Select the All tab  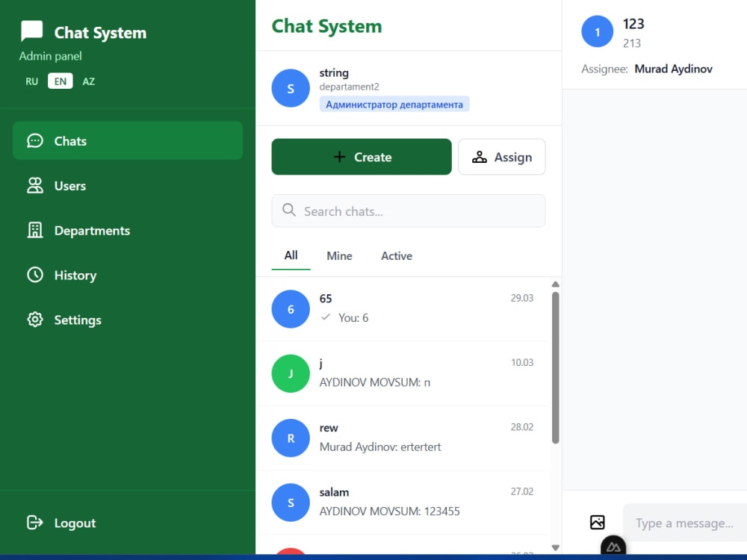[291, 255]
